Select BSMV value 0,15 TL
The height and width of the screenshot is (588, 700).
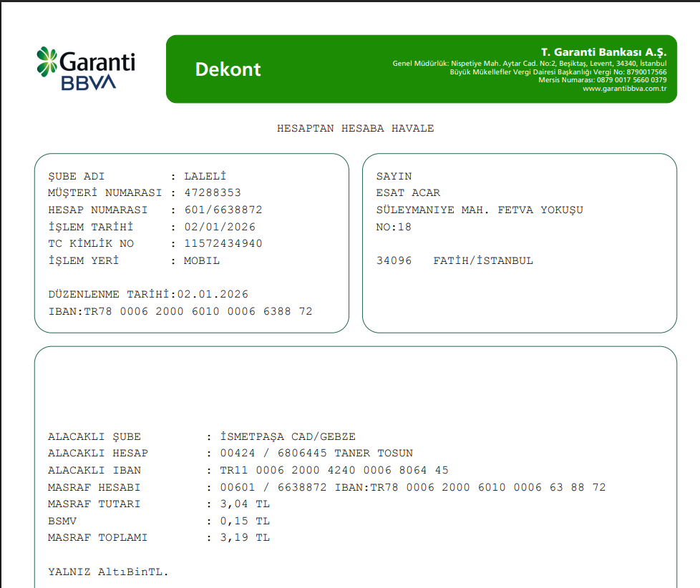point(245,521)
